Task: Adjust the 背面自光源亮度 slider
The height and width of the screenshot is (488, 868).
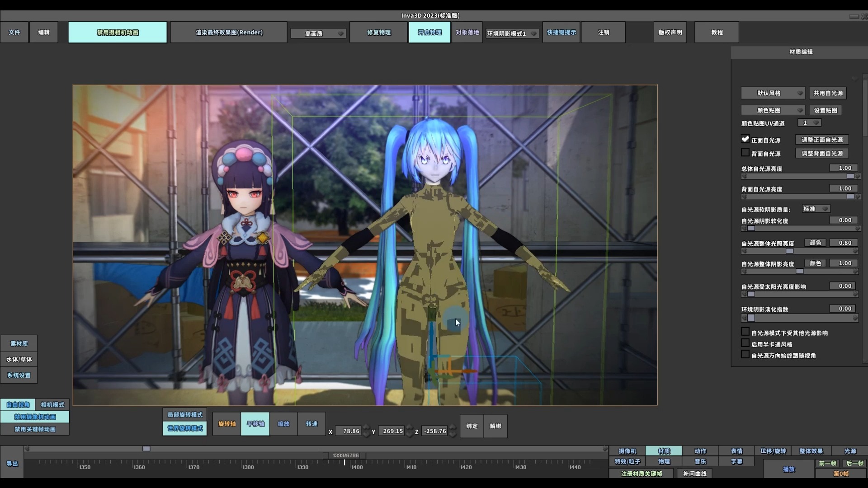Action: click(801, 197)
